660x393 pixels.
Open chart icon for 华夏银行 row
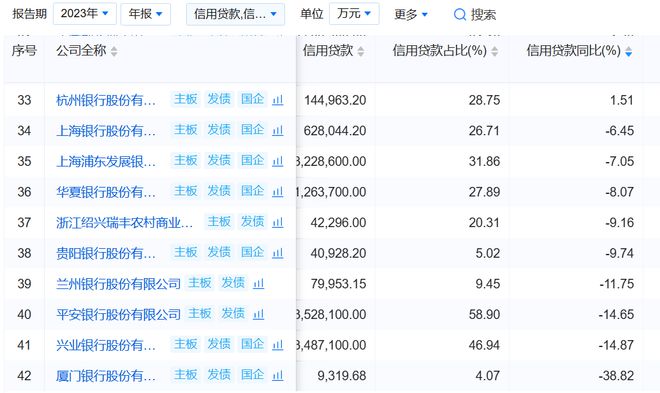point(277,192)
